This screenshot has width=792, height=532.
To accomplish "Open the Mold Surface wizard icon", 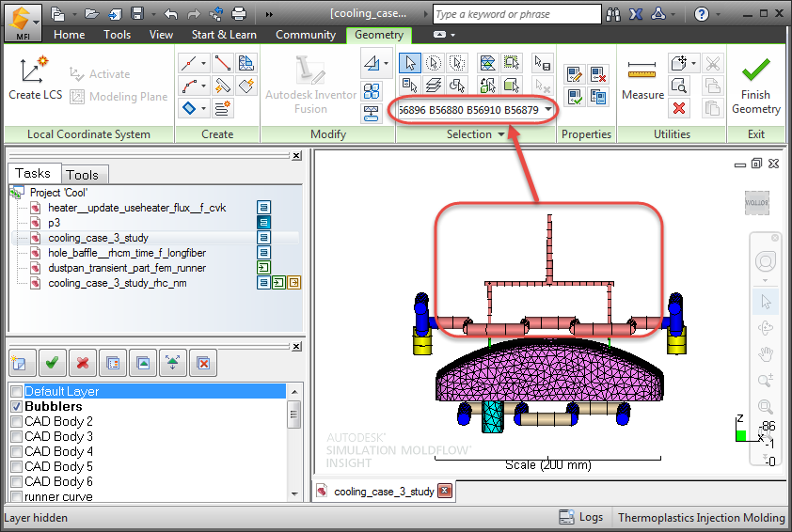I will pyautogui.click(x=246, y=86).
